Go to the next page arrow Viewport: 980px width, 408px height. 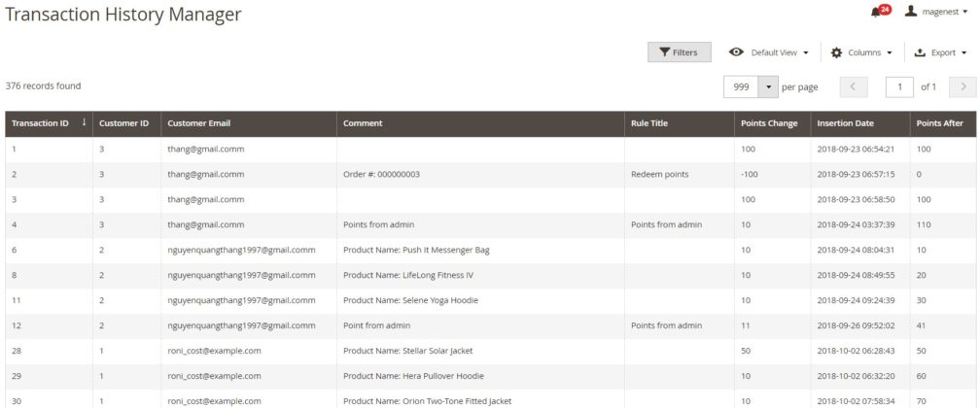click(x=962, y=86)
